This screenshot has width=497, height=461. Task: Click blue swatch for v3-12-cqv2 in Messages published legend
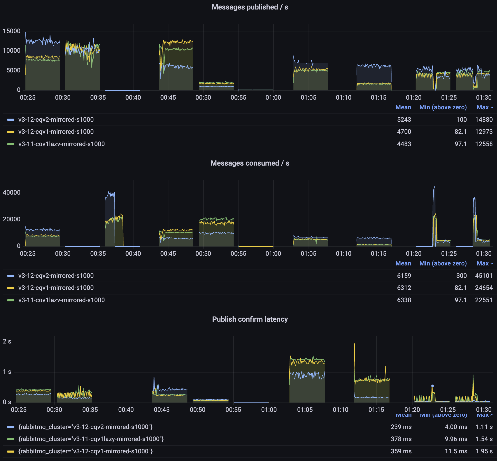pos(11,120)
